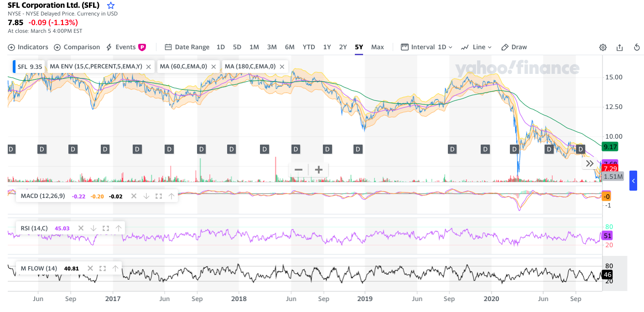Screen dimensions: 644x312
Task: Remove the MA ENV indicator
Action: point(148,67)
